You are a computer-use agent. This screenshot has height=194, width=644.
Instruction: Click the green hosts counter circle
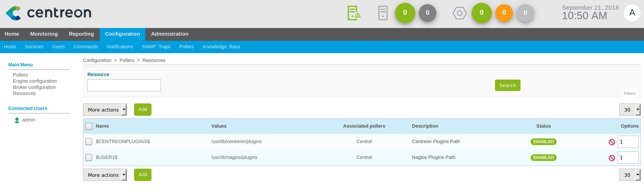pos(405,13)
